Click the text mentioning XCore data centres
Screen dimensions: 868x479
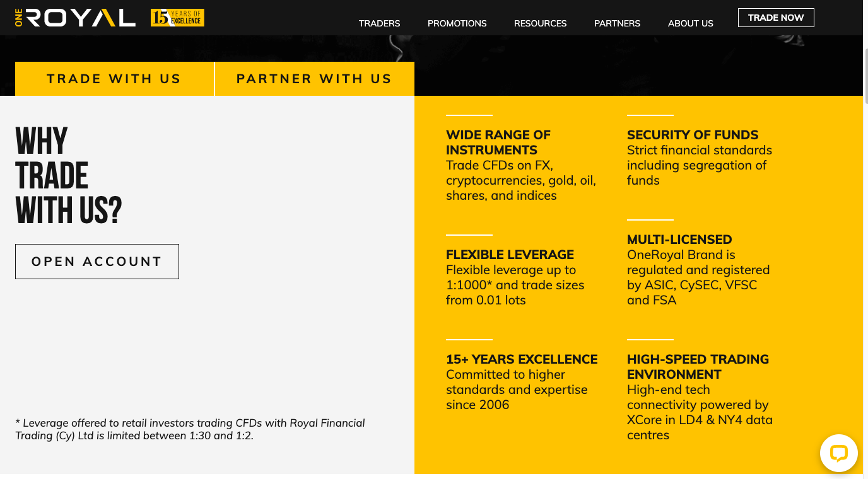click(700, 412)
